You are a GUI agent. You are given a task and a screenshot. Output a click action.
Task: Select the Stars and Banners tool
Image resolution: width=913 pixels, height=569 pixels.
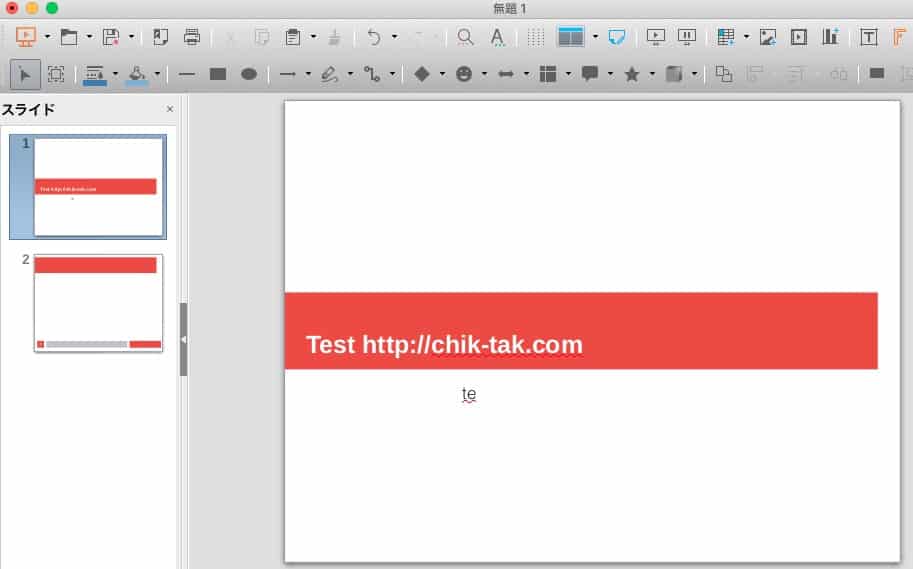click(x=632, y=74)
